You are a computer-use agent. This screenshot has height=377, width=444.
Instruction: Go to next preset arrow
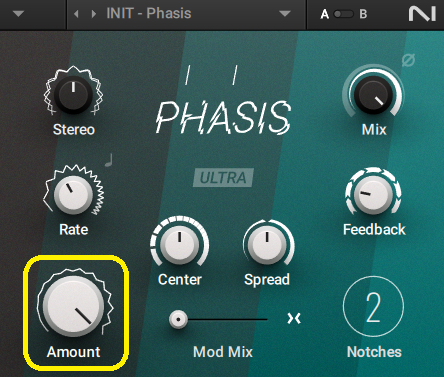[94, 14]
